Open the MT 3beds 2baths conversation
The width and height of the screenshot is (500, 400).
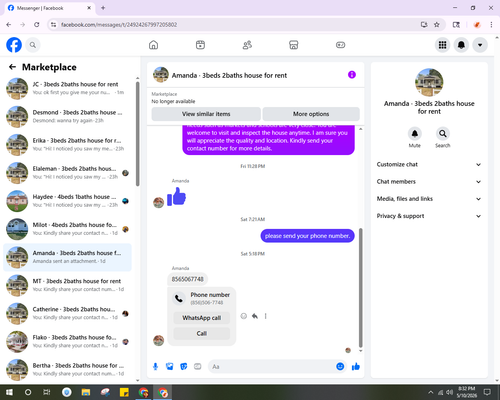[67, 285]
